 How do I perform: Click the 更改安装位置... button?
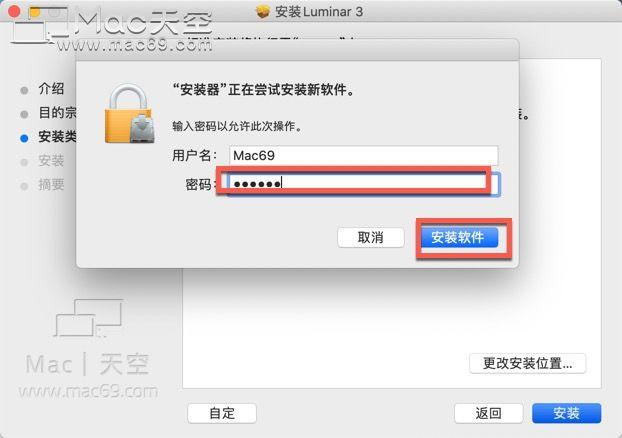click(x=527, y=363)
